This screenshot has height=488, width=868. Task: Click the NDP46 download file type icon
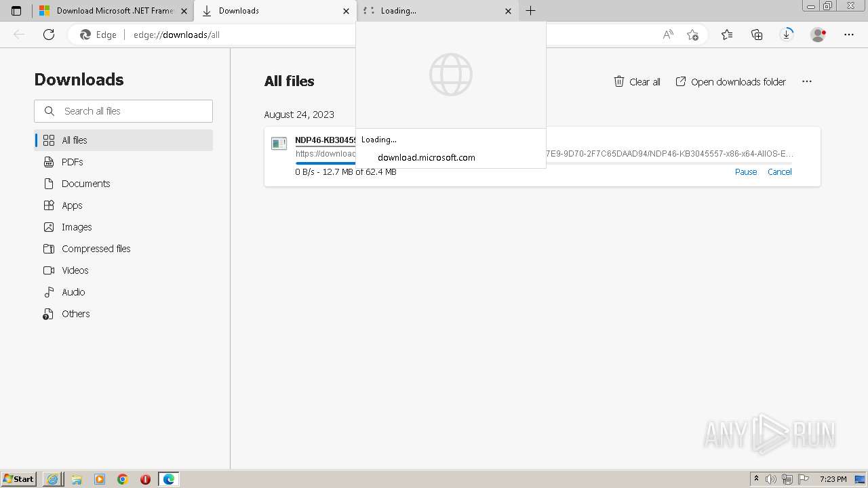(x=279, y=144)
